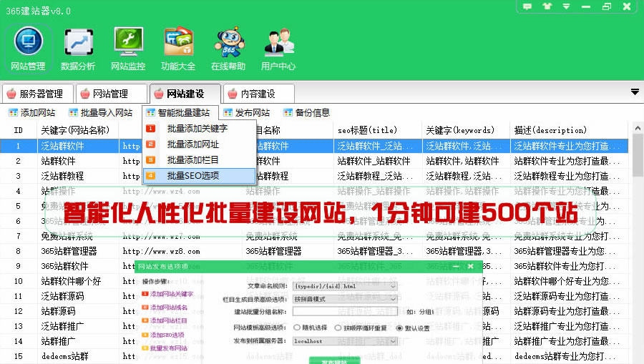Viewport: 644px width, 364px height.
Task: Select row 9 keyword 365站群软件
Action: (65, 266)
